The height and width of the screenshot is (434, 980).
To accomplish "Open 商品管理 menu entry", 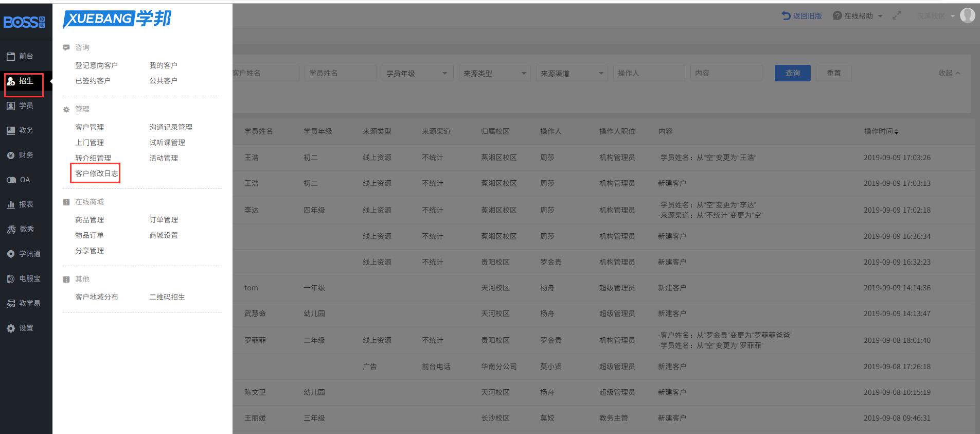I will [90, 220].
